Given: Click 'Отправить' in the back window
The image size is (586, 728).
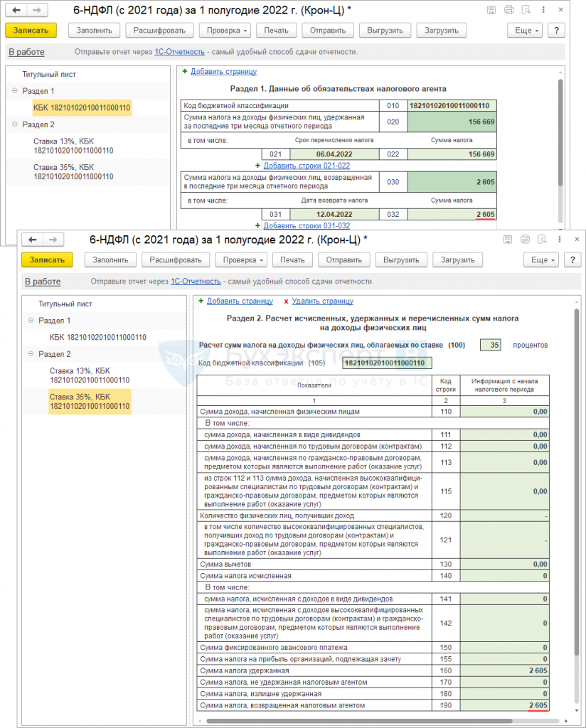Looking at the screenshot, I should (x=328, y=30).
